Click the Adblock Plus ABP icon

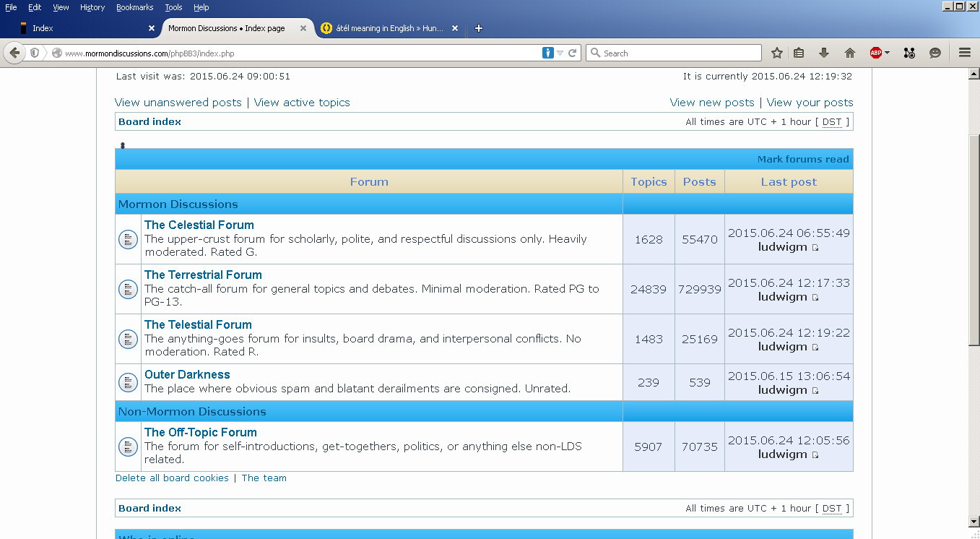click(x=875, y=53)
